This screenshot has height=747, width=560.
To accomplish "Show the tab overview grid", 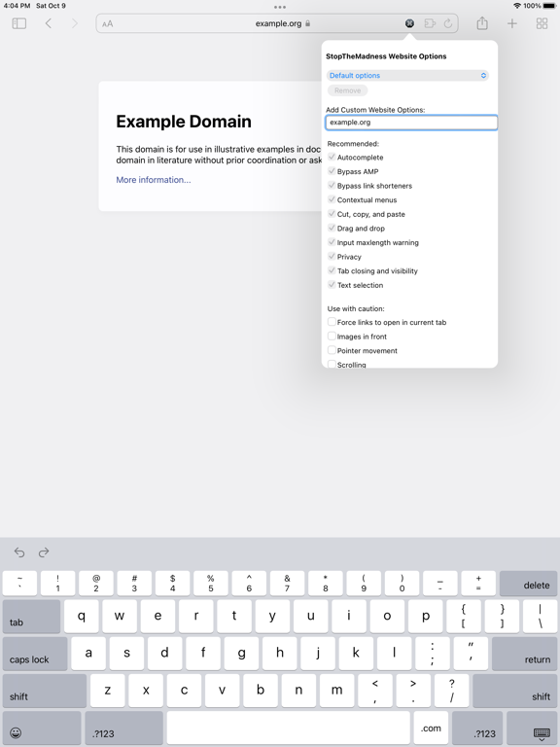I will (542, 23).
